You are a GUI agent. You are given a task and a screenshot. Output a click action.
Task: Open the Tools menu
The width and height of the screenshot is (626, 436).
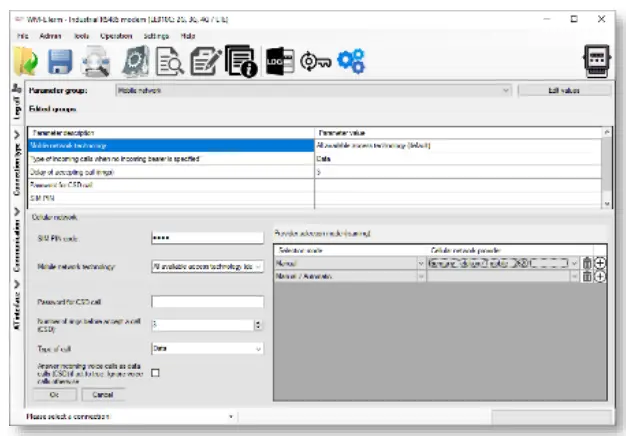click(x=81, y=35)
